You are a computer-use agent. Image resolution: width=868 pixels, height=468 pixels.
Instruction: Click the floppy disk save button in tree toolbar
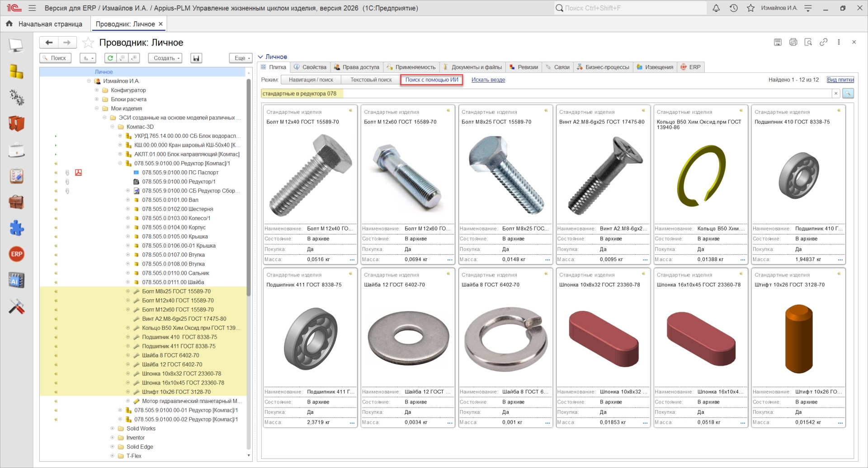(x=196, y=58)
